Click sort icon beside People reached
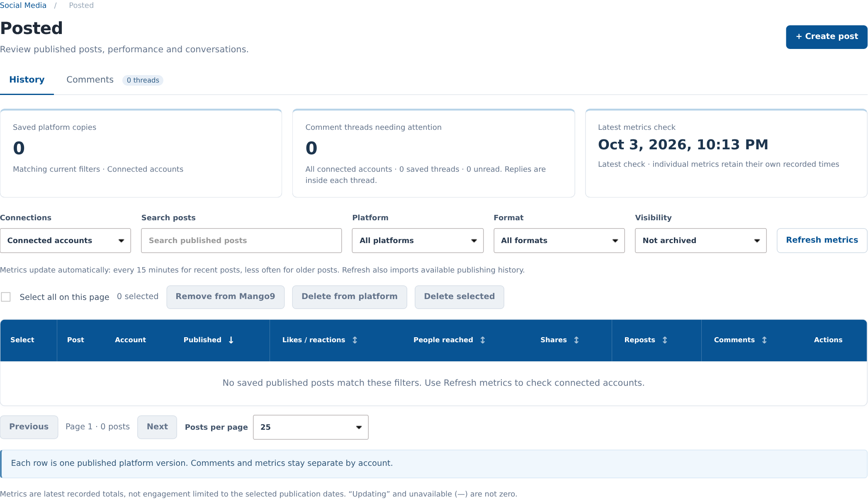The height and width of the screenshot is (499, 868). (483, 340)
